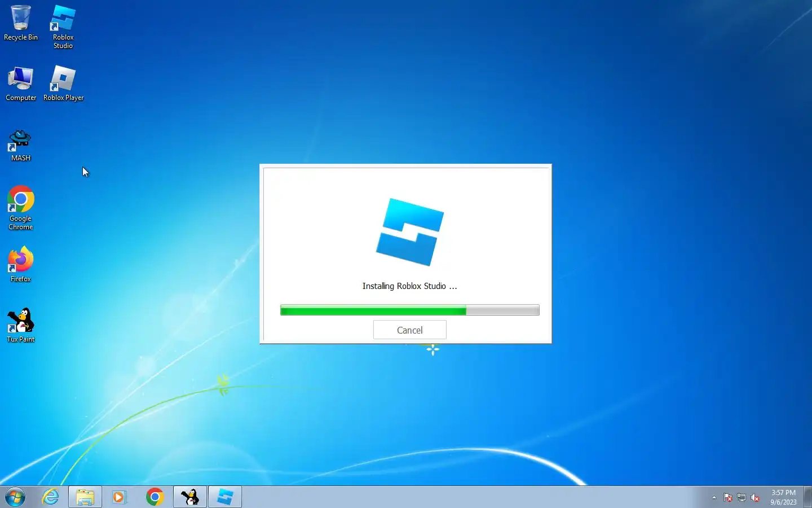Click the installation progress bar
Viewport: 812px width, 508px height.
click(x=409, y=310)
